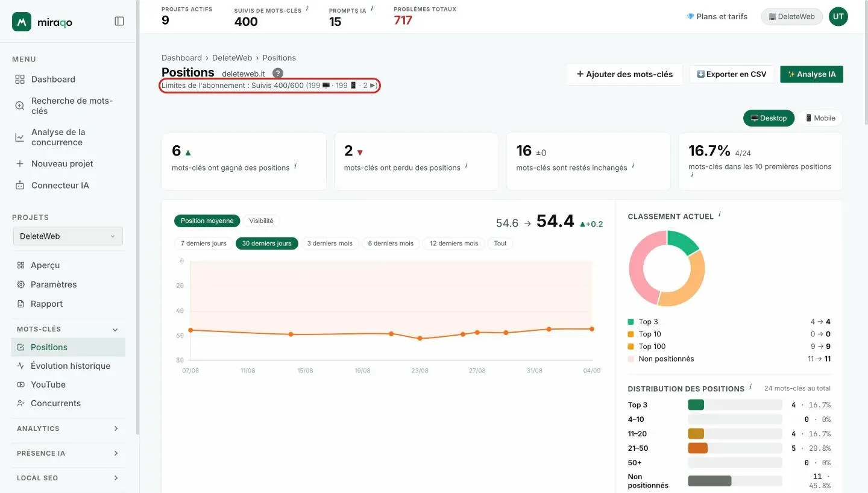Click the Recherche de mots-clés magnifier icon
The image size is (868, 493).
point(20,106)
